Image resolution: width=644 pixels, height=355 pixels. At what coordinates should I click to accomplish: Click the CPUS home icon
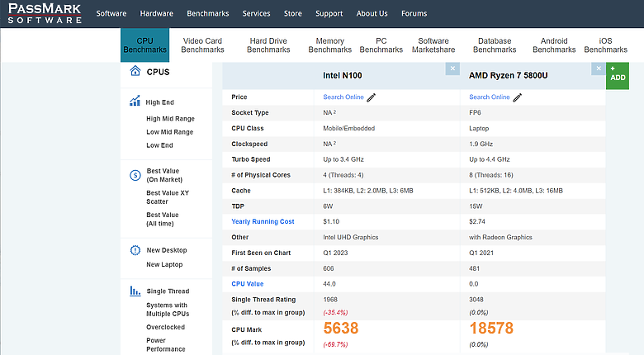[135, 71]
